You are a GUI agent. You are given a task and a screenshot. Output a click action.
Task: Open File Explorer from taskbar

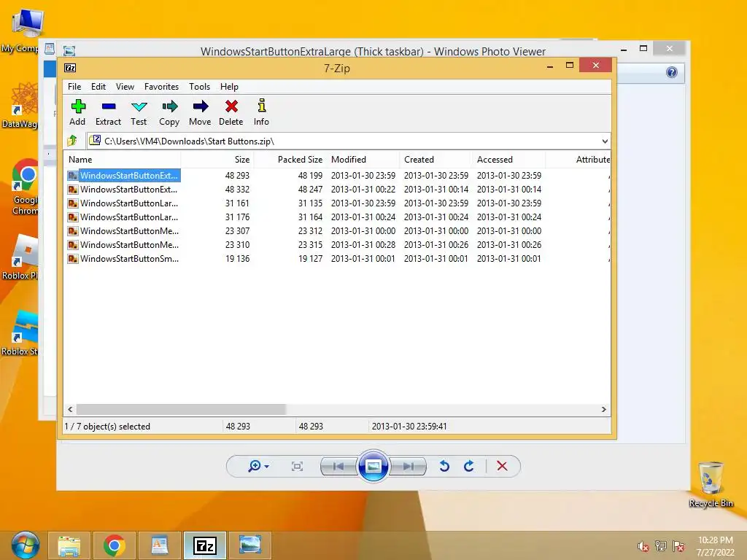pos(69,545)
